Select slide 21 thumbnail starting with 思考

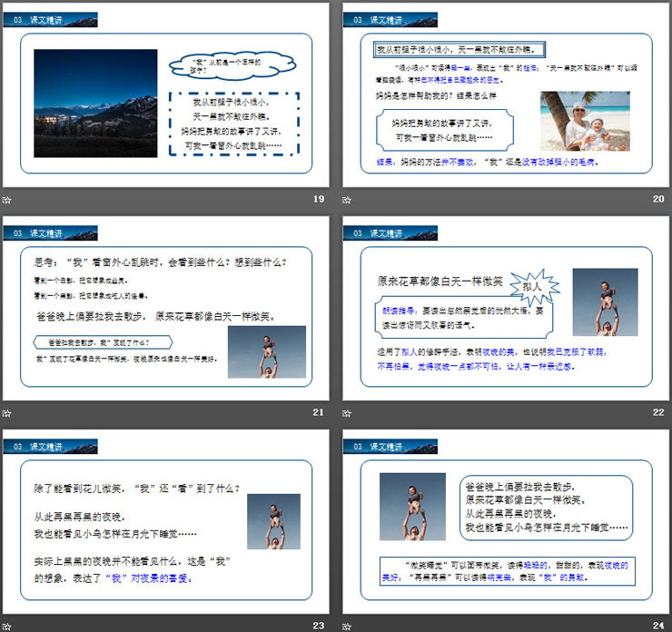coord(165,309)
